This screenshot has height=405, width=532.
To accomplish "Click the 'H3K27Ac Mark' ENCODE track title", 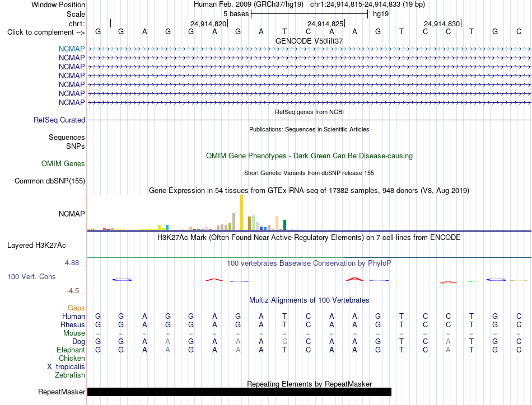I will tap(309, 237).
